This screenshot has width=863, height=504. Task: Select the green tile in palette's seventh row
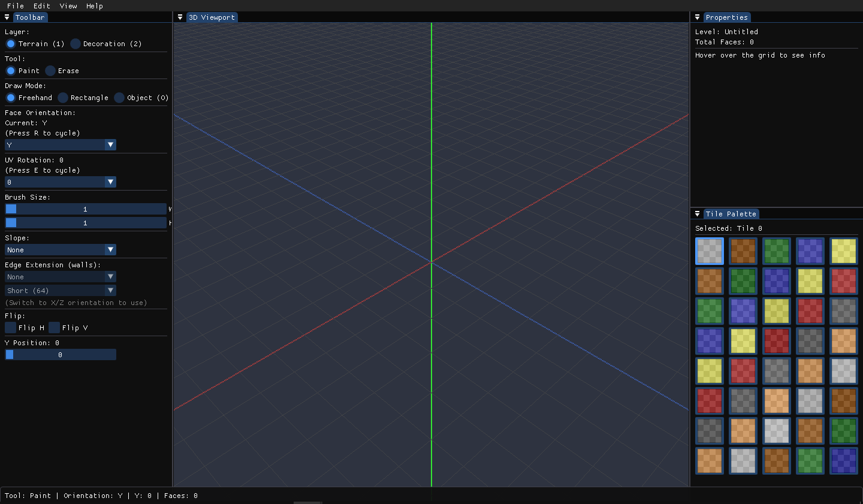(x=844, y=431)
